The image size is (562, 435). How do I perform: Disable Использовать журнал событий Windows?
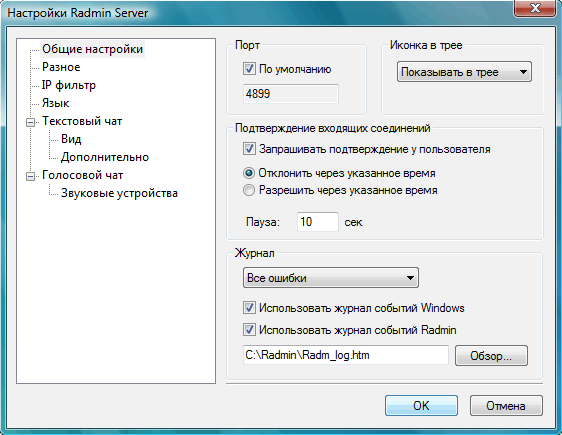click(x=249, y=307)
